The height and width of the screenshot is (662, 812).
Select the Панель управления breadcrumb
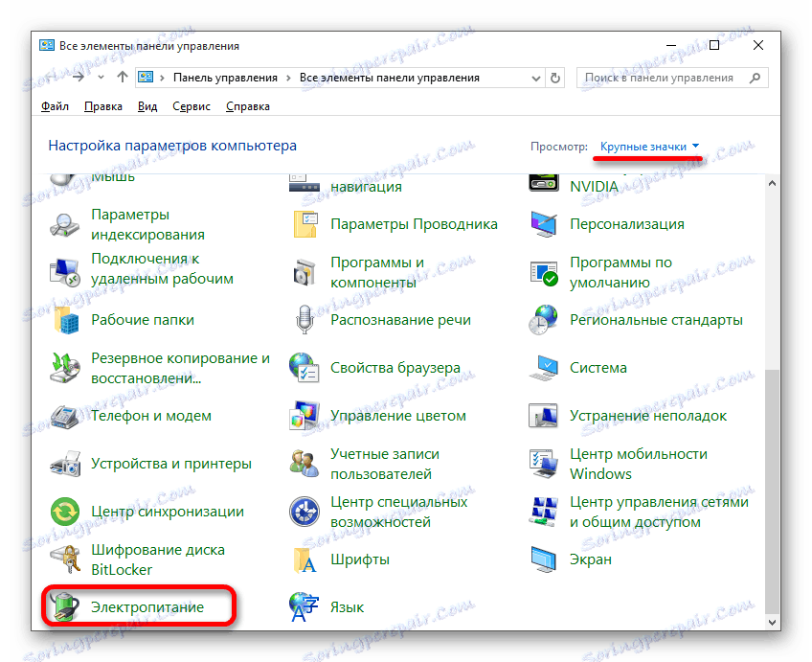pos(225,78)
